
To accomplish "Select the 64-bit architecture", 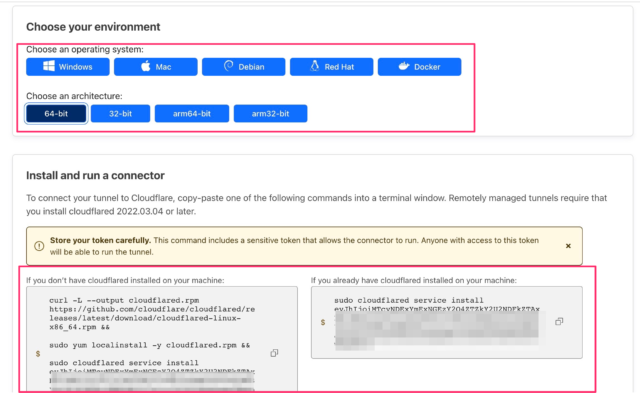I will click(x=56, y=114).
